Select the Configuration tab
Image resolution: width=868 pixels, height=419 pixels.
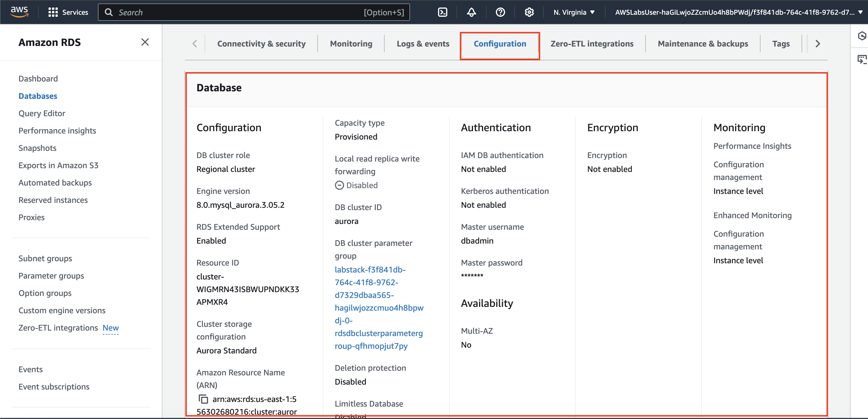point(500,44)
